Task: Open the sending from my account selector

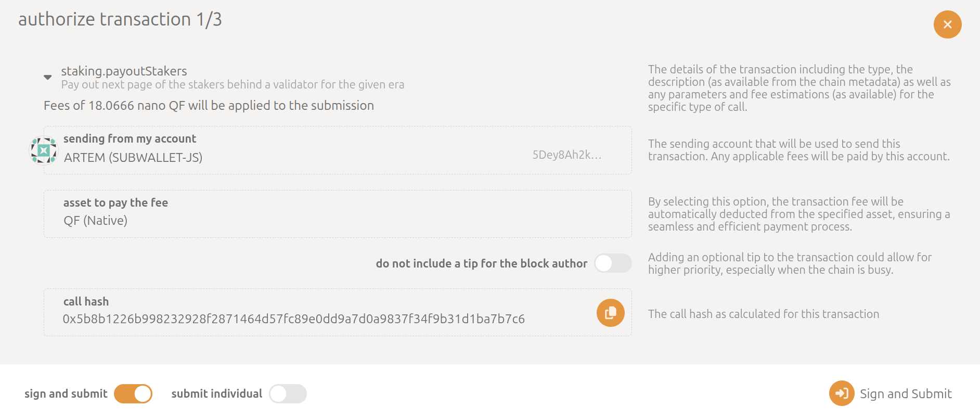Action: (338, 150)
